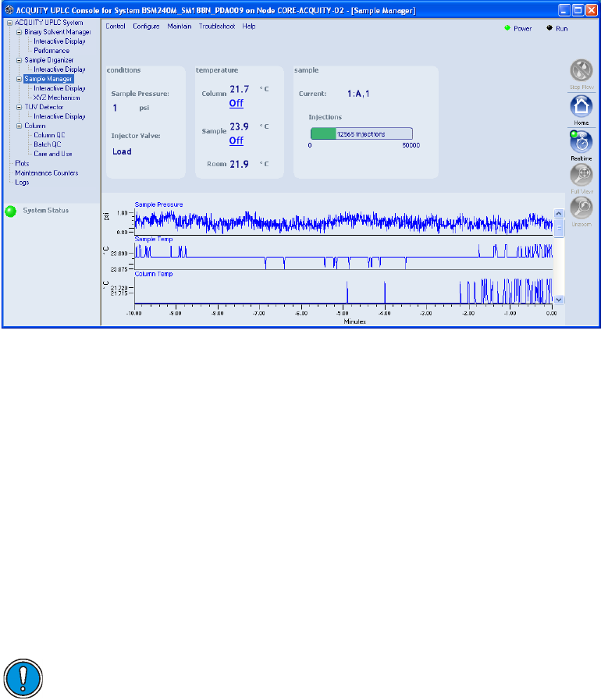The width and height of the screenshot is (601, 700).
Task: Click the Unzoom magnifier icon
Action: coord(581,208)
